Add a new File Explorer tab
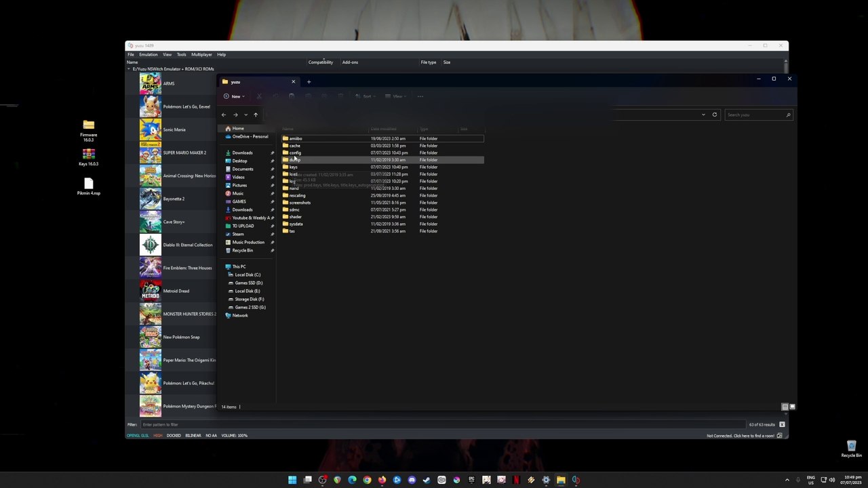This screenshot has width=868, height=488. (x=309, y=82)
